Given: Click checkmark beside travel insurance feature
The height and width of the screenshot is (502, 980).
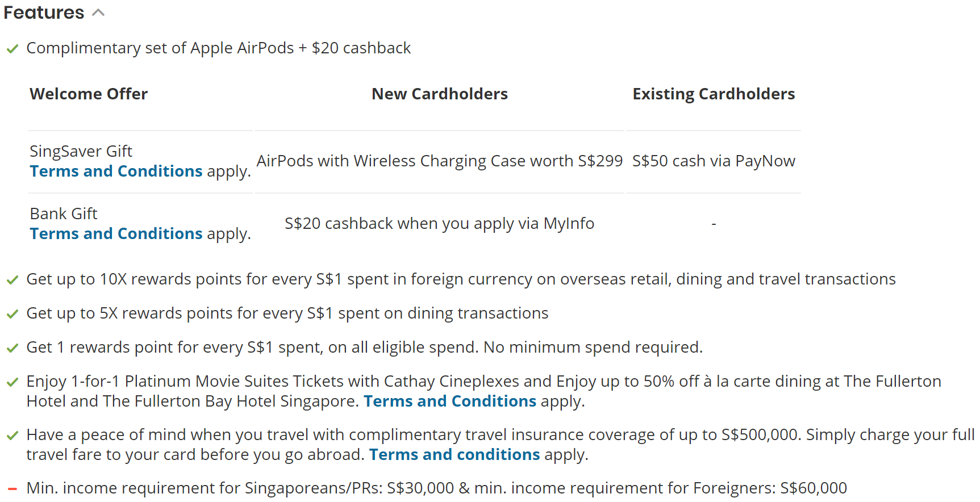Looking at the screenshot, I should pyautogui.click(x=12, y=436).
